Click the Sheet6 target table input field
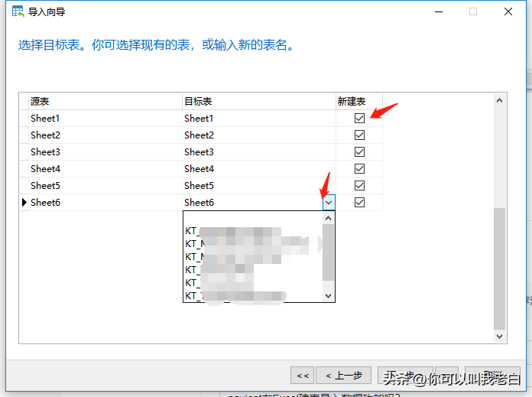The height and width of the screenshot is (397, 532). 253,203
